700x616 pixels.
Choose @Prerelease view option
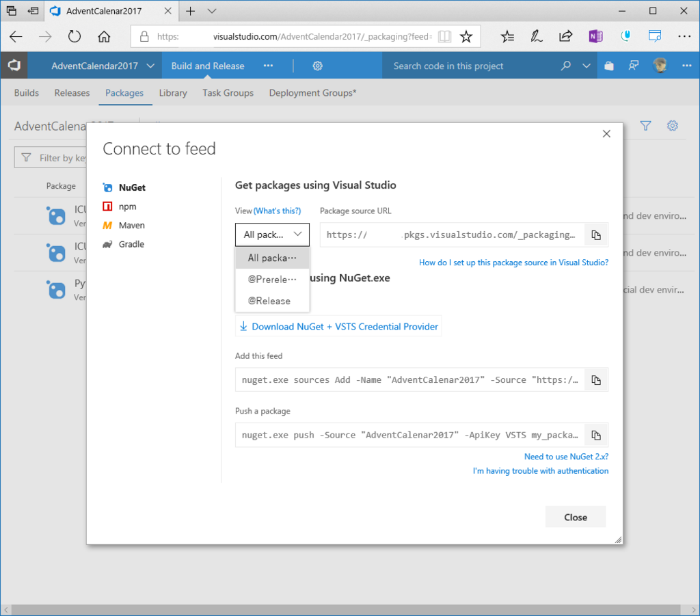coord(272,280)
